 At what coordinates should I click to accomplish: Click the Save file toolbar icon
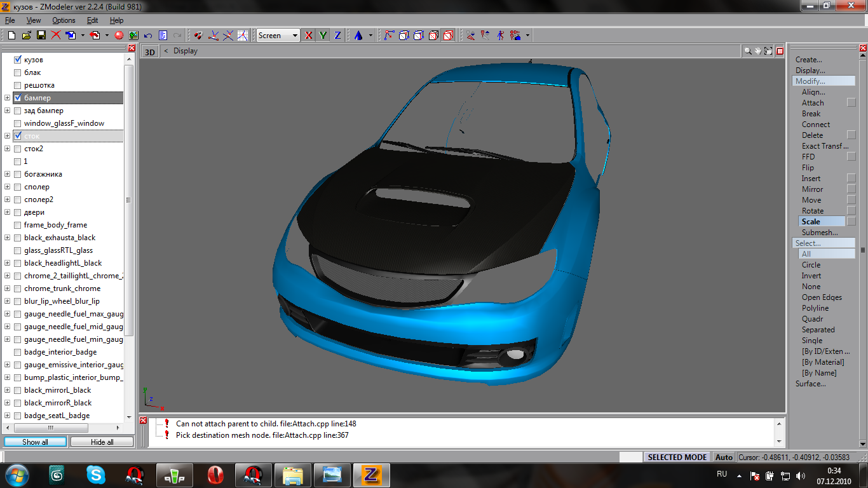41,36
